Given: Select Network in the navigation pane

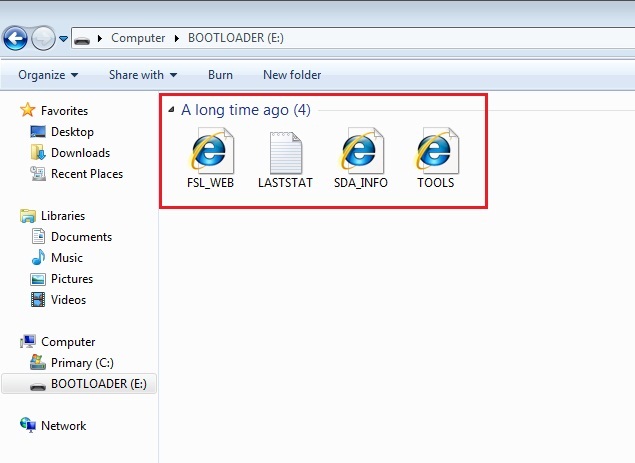Looking at the screenshot, I should pos(64,426).
